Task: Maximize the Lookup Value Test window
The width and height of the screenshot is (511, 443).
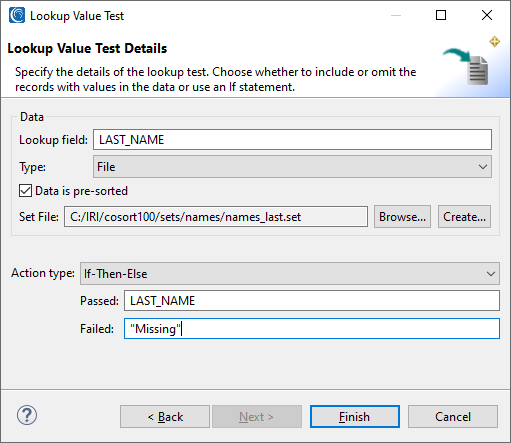Action: point(441,15)
